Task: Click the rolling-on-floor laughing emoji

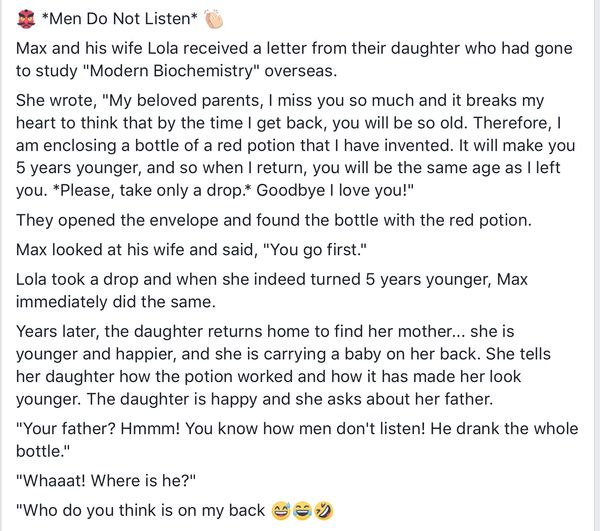Action: [322, 511]
